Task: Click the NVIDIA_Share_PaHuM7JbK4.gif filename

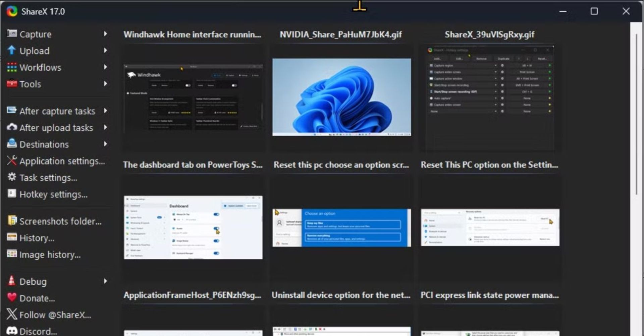Action: pos(341,35)
